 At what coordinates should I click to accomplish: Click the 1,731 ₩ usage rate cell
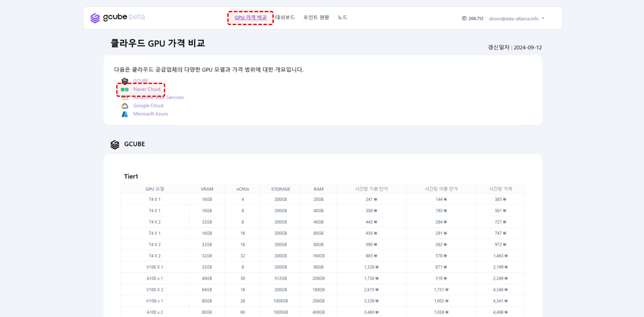pyautogui.click(x=441, y=290)
